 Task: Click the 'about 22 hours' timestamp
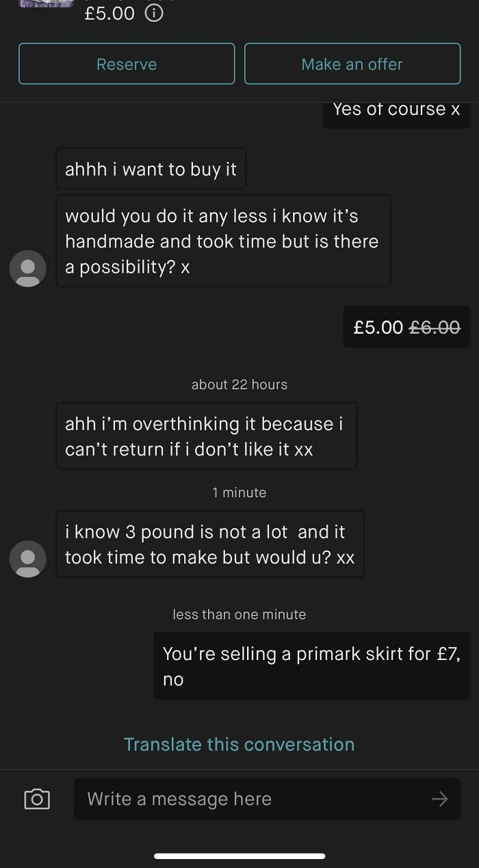(x=239, y=384)
